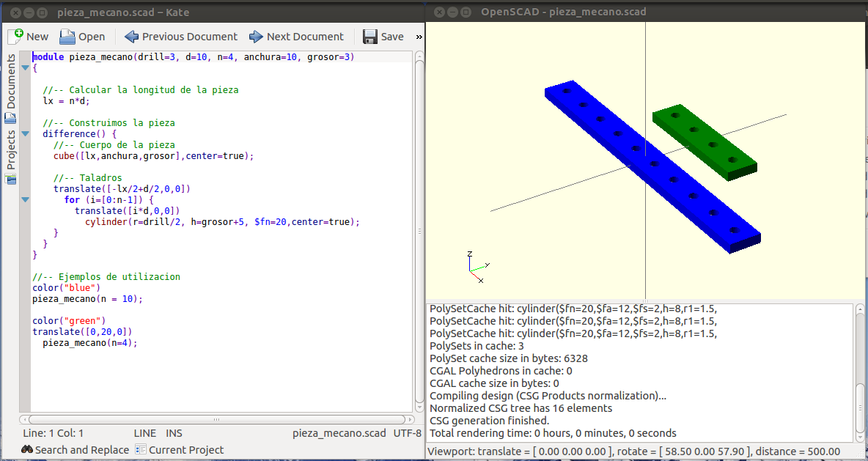Click the Projects sidebar icon

tap(11, 179)
